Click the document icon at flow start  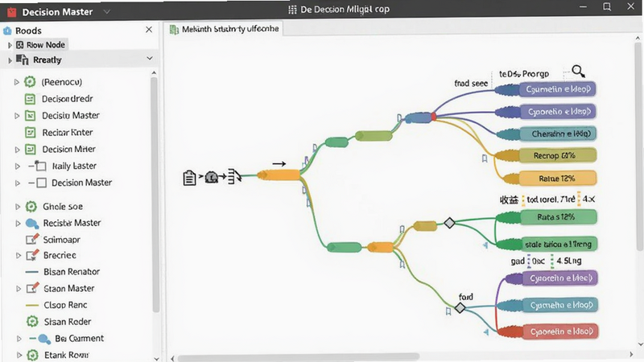click(189, 178)
